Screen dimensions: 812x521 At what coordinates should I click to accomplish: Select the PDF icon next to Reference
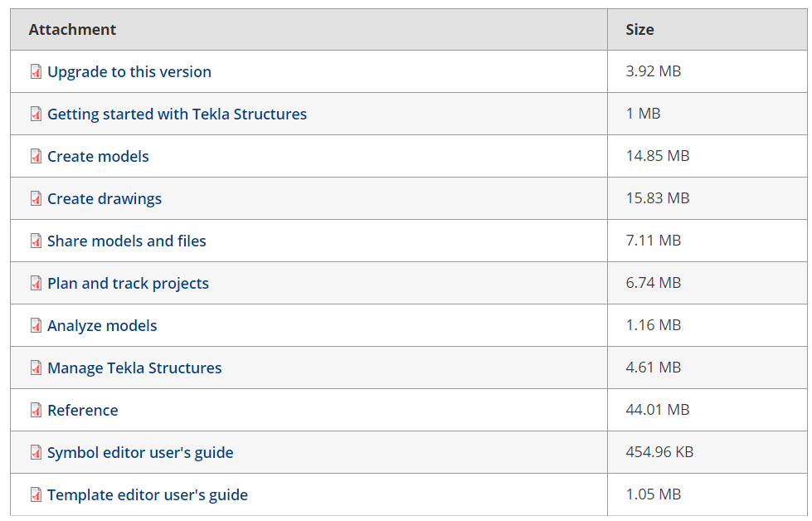point(36,410)
